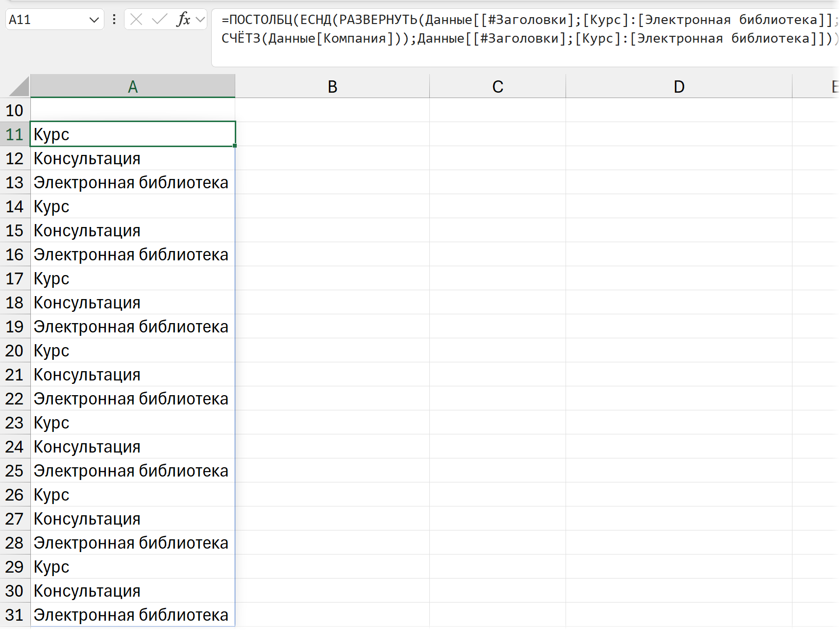Select column B header
This screenshot has height=630, width=840.
pos(332,86)
